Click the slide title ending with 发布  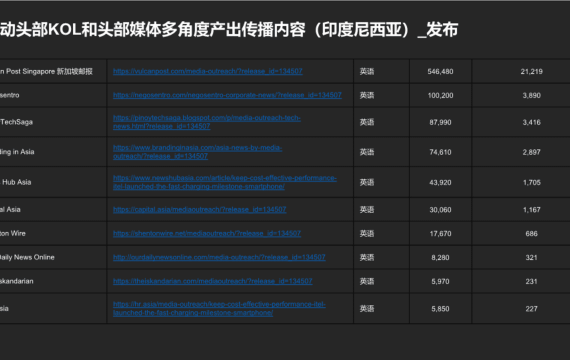click(x=229, y=29)
